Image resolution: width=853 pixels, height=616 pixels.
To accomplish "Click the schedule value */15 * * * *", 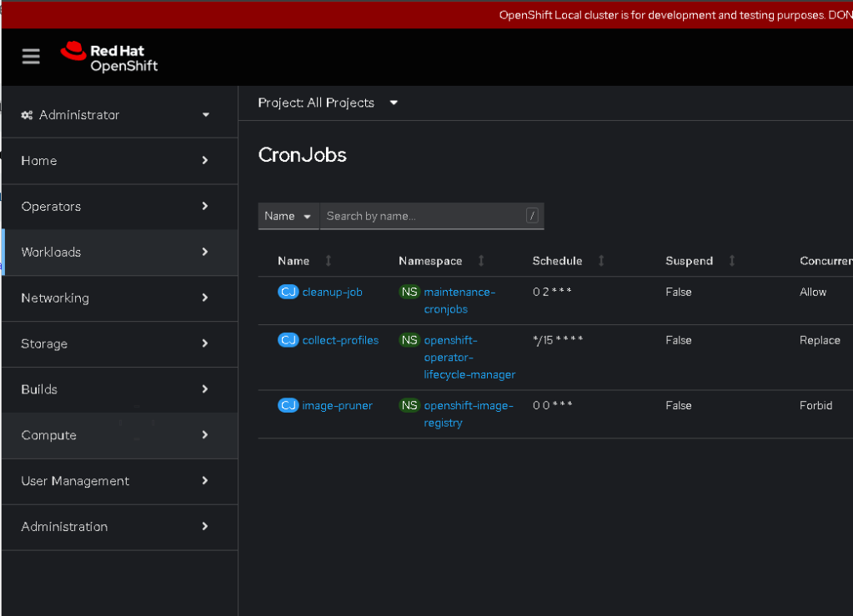I will click(x=558, y=340).
